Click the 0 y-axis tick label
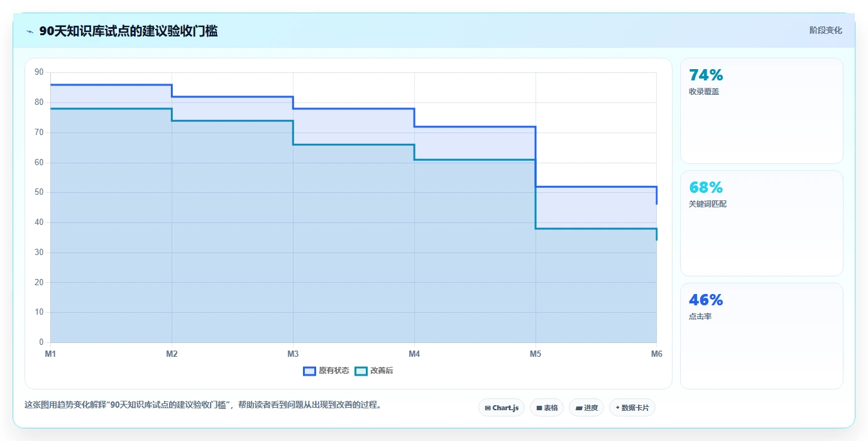868x441 pixels. click(41, 342)
